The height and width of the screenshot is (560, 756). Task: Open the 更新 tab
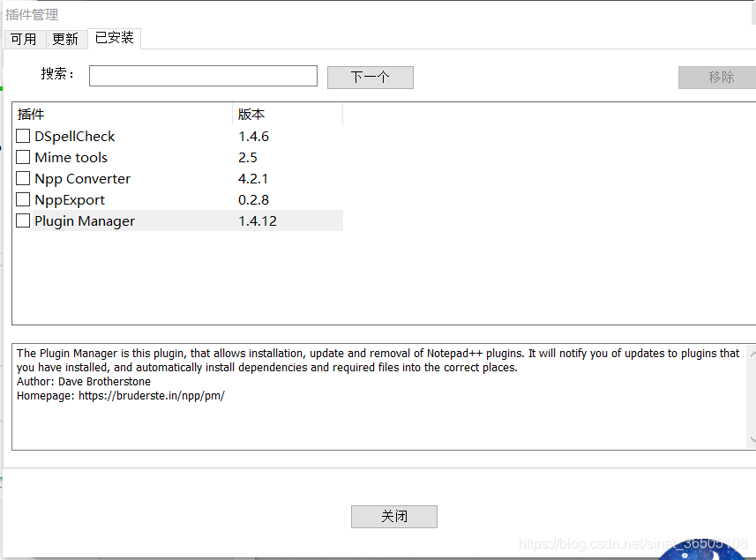66,39
